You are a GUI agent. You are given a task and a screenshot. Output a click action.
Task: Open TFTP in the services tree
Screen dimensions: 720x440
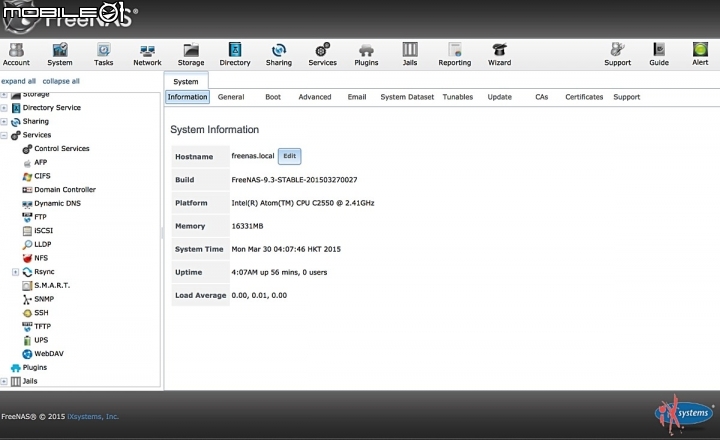click(x=43, y=327)
